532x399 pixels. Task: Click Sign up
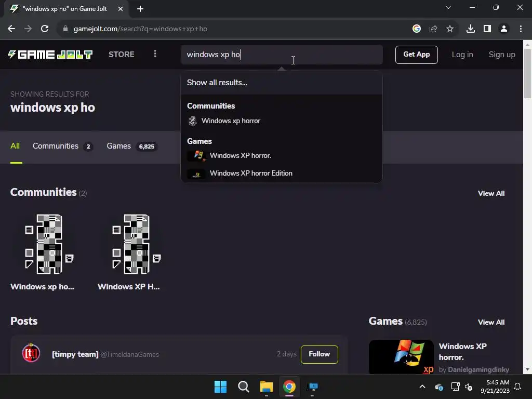(502, 55)
